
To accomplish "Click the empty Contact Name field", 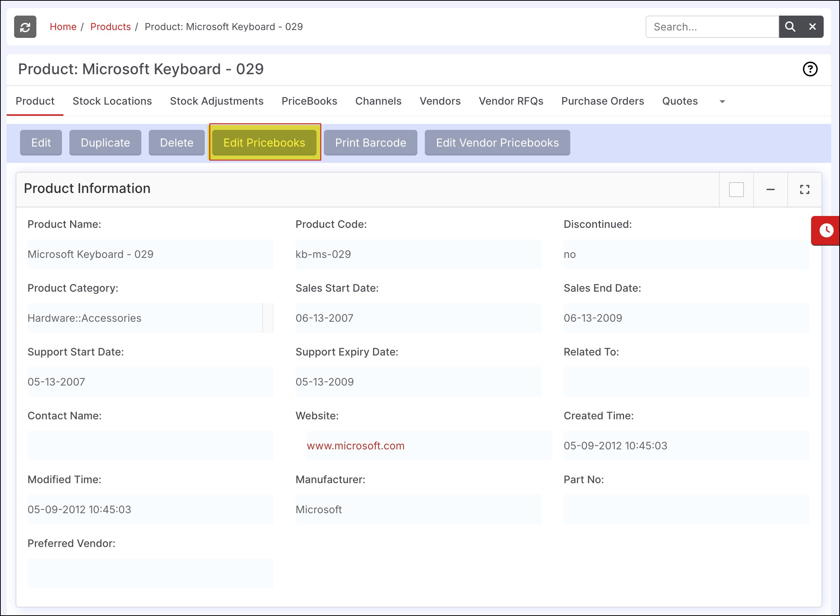I will click(x=150, y=446).
